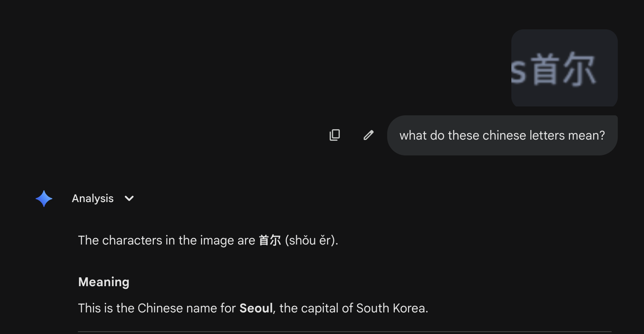Click the attached Chinese characters image

564,68
